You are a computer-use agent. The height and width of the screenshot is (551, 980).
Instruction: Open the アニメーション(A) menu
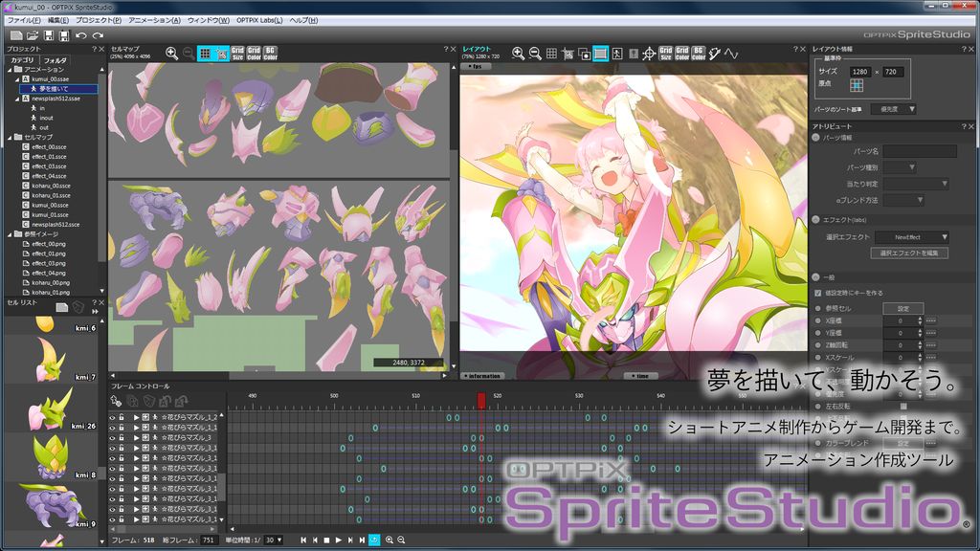[x=154, y=19]
